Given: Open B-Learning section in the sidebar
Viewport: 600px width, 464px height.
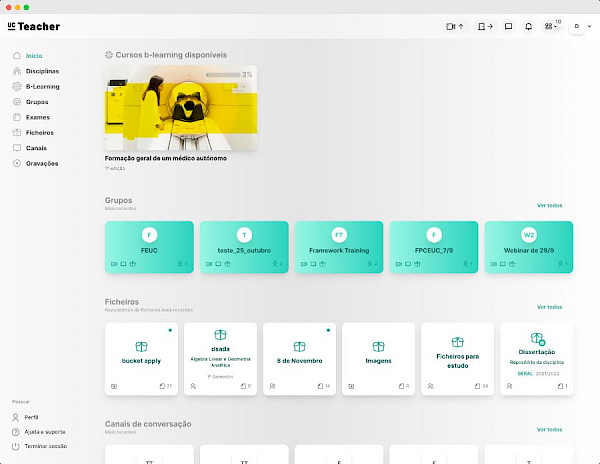Looking at the screenshot, I should pyautogui.click(x=42, y=86).
